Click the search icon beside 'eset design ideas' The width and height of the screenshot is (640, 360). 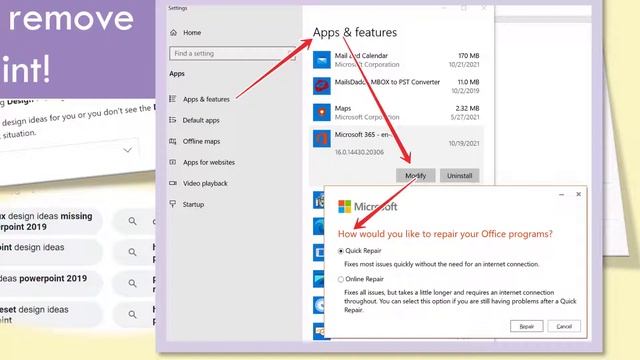point(132,314)
